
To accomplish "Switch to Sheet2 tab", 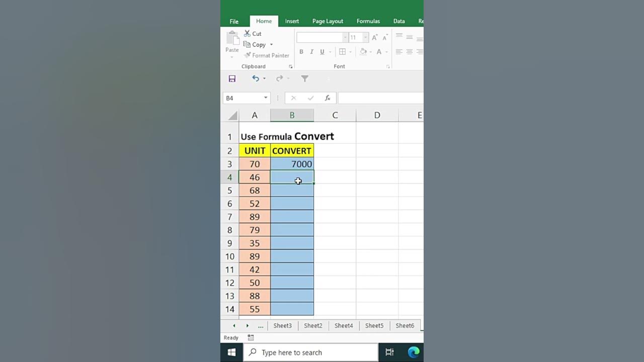I will pos(313,325).
